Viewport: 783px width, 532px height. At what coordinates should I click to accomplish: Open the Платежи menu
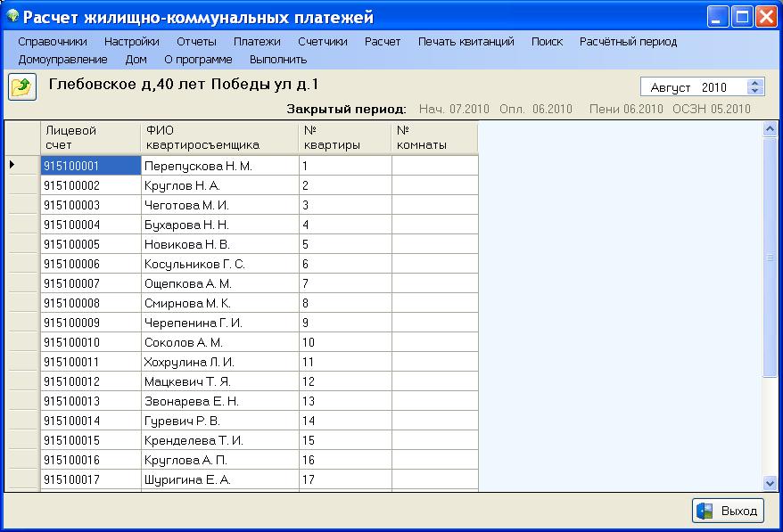[x=257, y=41]
